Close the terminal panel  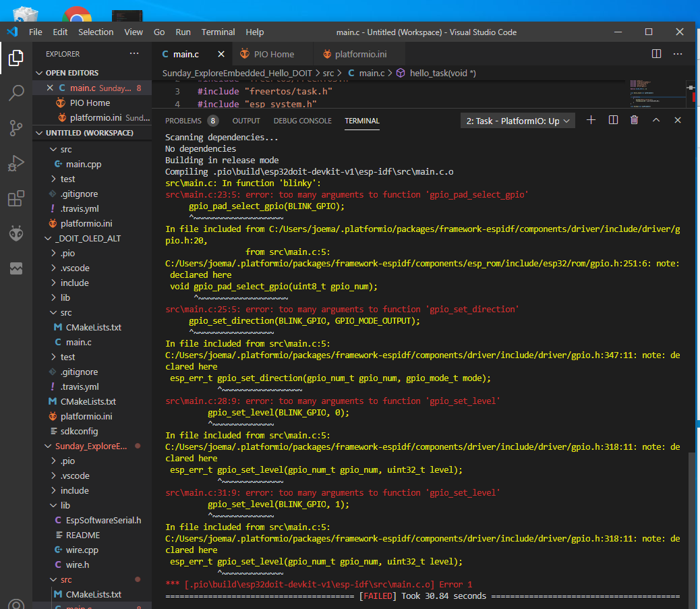[x=677, y=120]
